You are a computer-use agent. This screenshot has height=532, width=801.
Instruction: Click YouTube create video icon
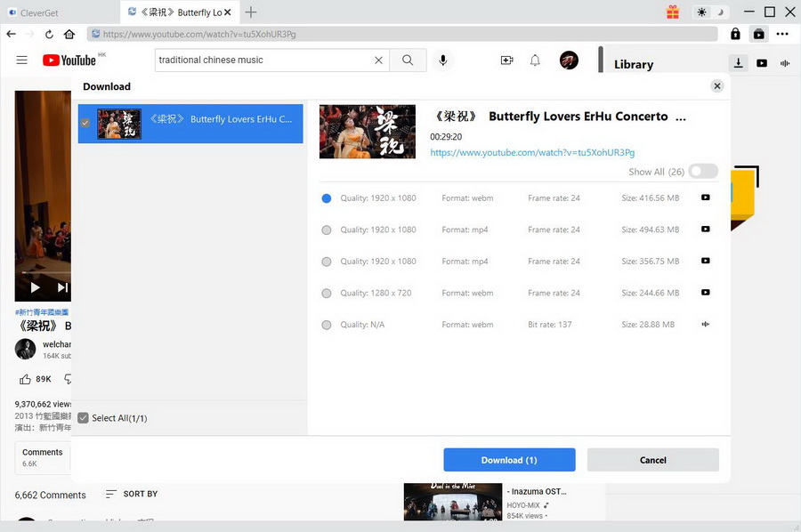[x=506, y=60]
